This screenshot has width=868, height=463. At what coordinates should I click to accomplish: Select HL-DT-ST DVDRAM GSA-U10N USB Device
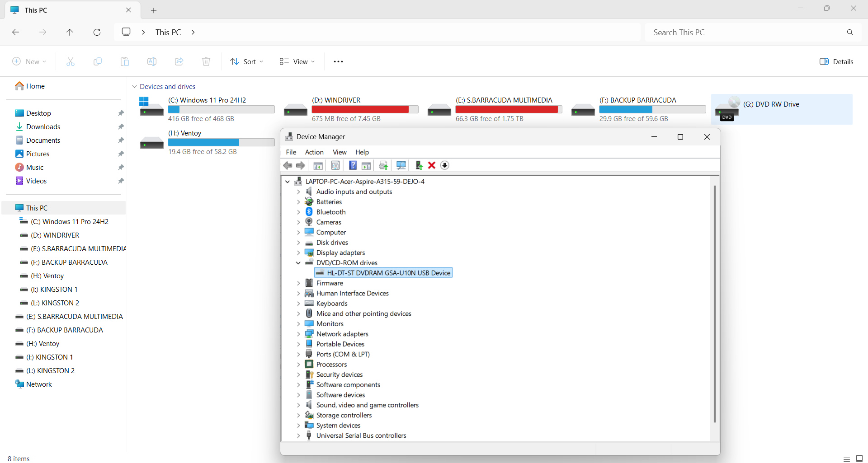point(388,273)
